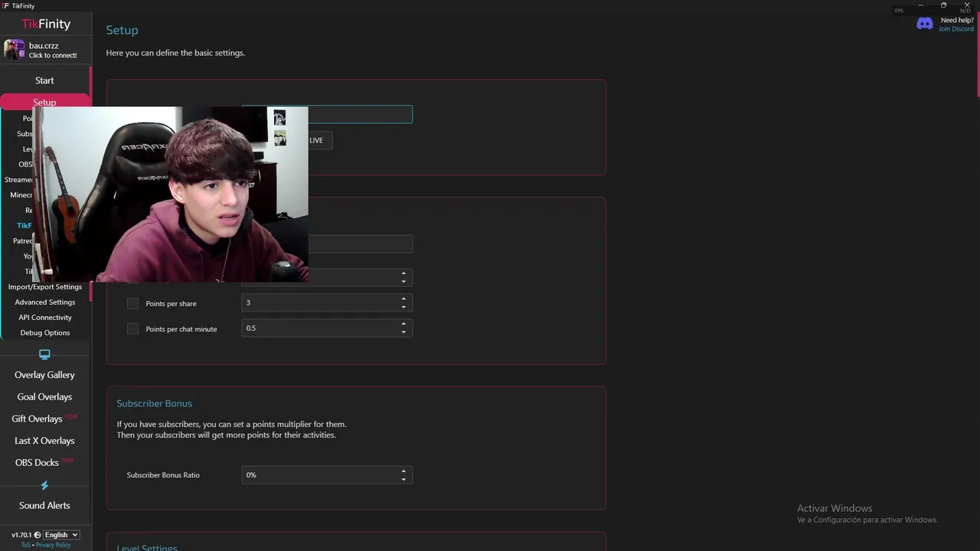The height and width of the screenshot is (551, 980).
Task: Click the Setup page heading
Action: (x=122, y=31)
